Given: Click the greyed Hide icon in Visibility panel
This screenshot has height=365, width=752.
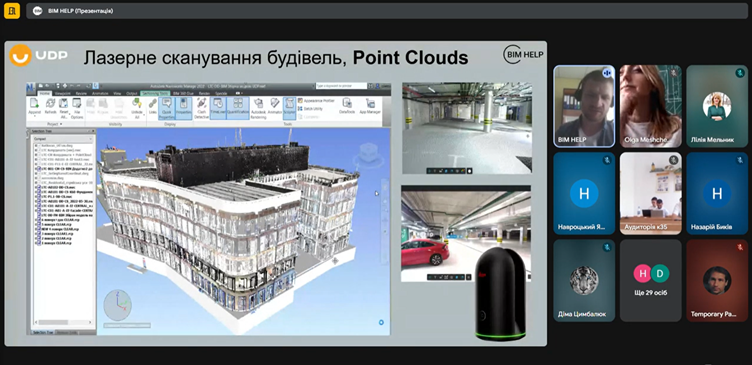Looking at the screenshot, I should point(91,104).
